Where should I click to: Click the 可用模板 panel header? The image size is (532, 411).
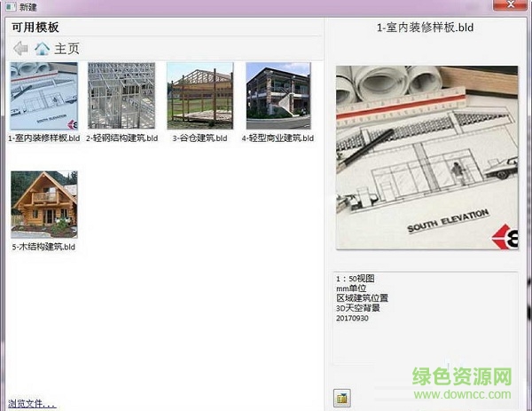(x=35, y=28)
